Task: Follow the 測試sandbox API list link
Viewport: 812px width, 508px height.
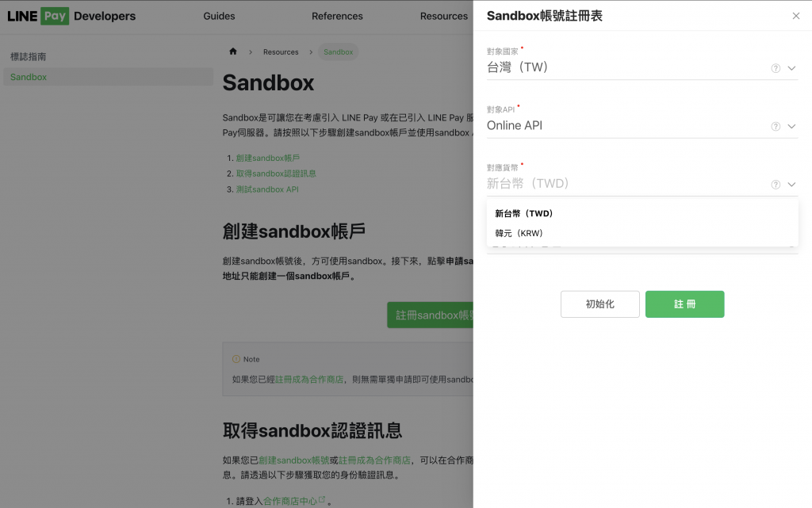Action: tap(267, 189)
